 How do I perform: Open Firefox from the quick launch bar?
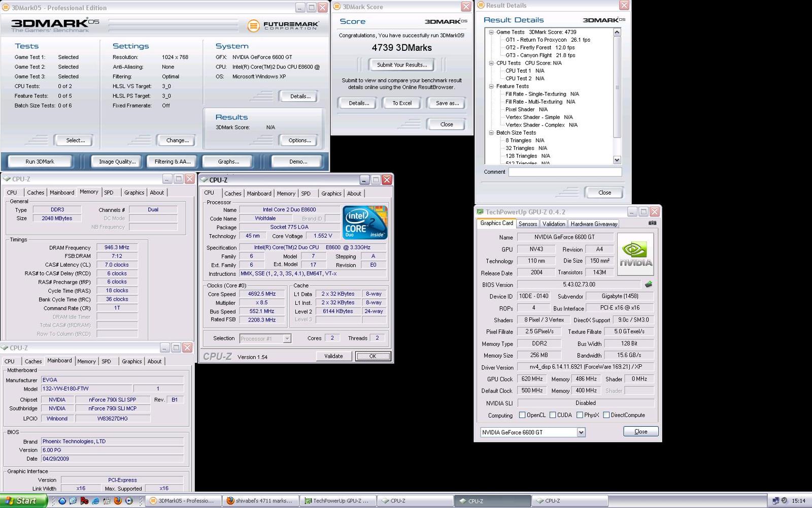118,501
